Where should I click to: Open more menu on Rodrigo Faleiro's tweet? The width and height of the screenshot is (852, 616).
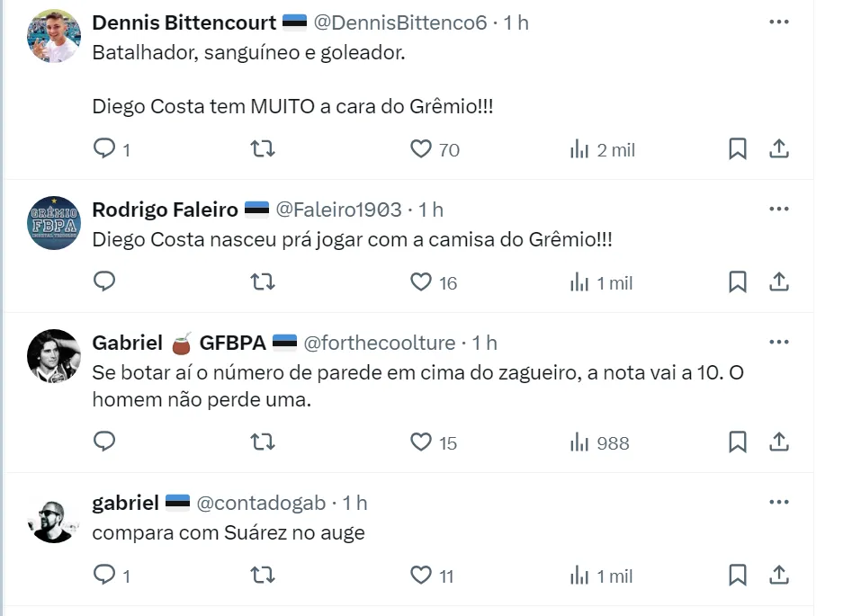click(778, 210)
